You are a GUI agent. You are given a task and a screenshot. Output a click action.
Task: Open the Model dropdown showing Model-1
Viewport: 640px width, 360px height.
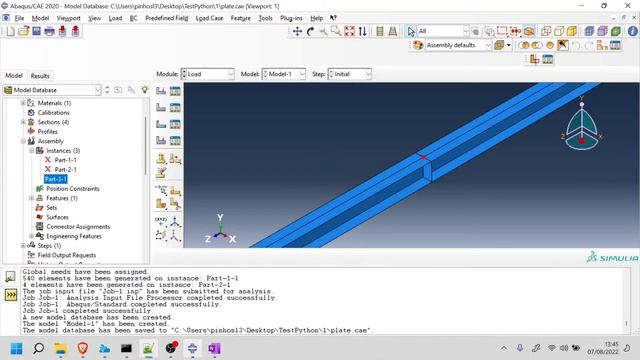tap(284, 74)
